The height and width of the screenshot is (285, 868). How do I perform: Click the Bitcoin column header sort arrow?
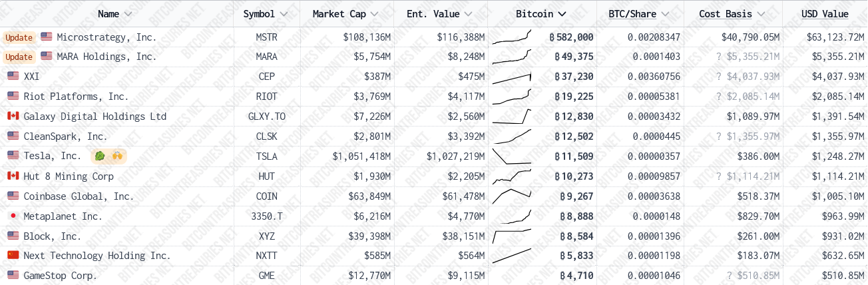click(x=562, y=14)
